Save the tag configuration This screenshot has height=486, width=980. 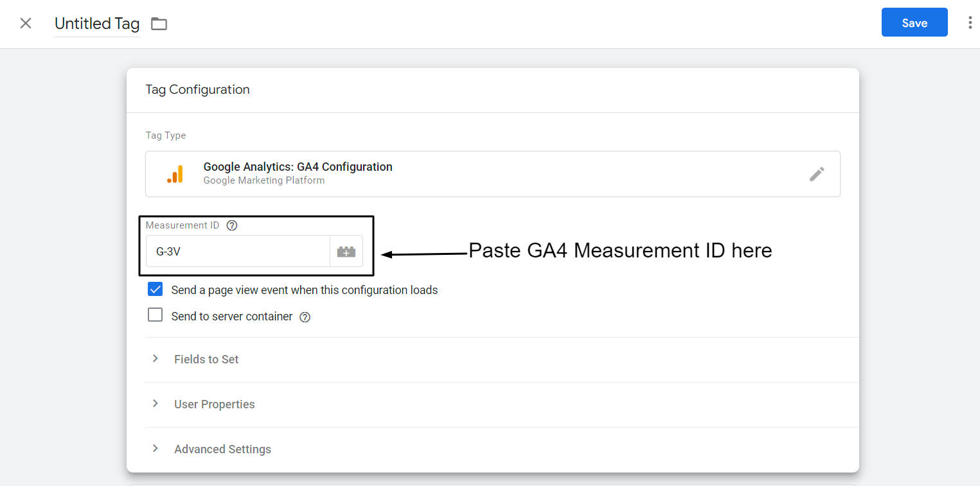click(914, 22)
